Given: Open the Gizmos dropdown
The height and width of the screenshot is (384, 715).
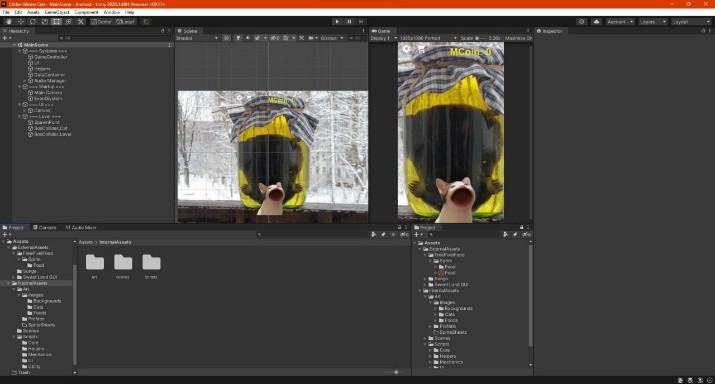Looking at the screenshot, I should 332,38.
